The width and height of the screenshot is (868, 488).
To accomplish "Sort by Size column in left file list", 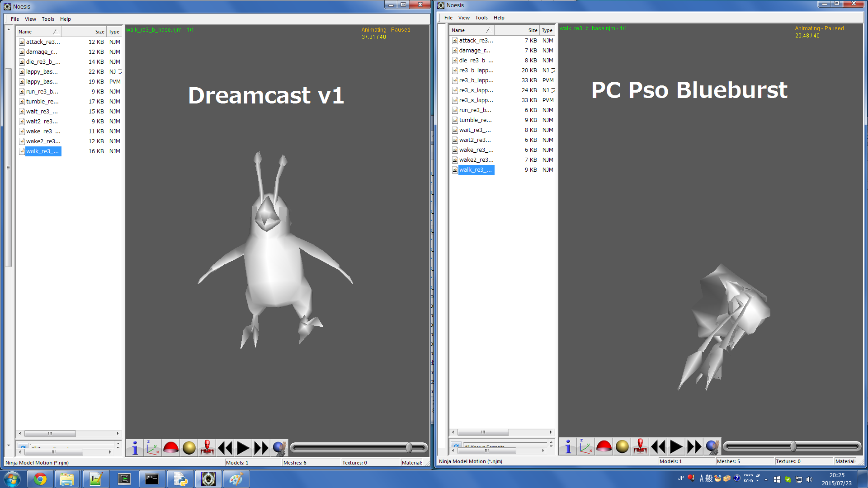I will (84, 32).
